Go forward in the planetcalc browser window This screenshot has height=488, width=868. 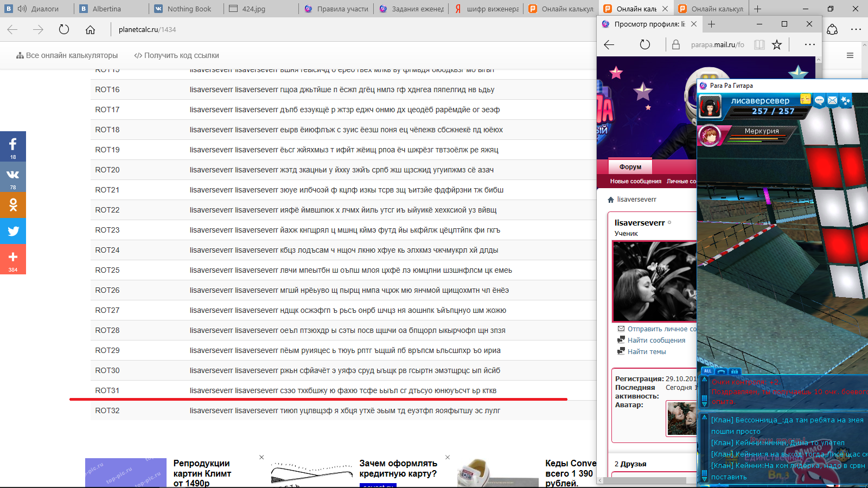pos(38,30)
